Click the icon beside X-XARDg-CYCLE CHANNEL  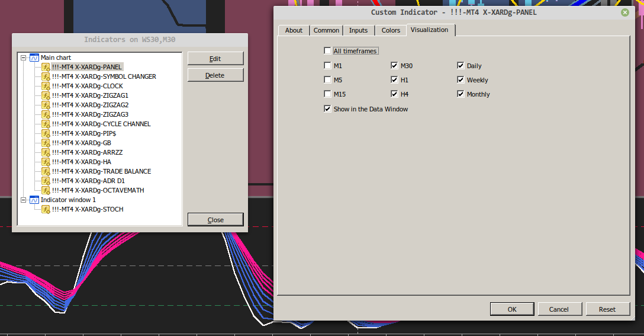46,124
